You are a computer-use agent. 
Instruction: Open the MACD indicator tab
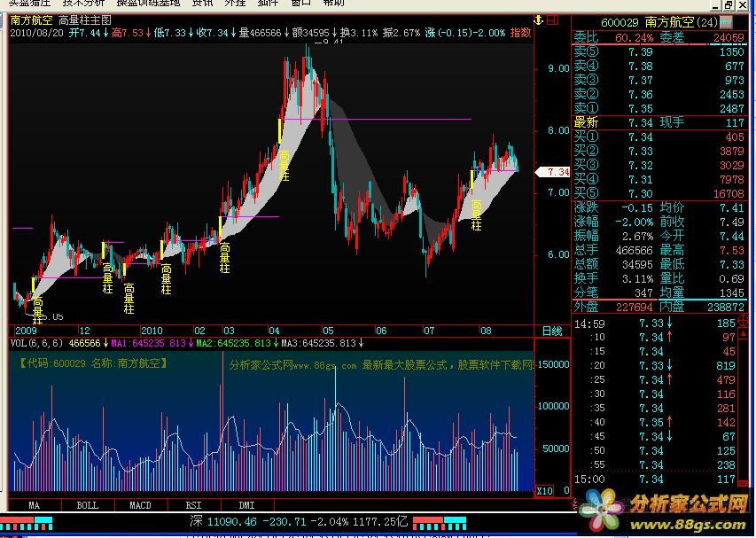[x=141, y=505]
